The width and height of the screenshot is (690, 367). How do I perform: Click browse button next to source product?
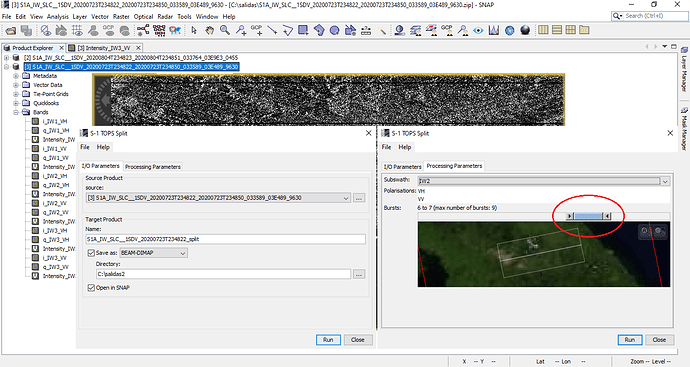(x=359, y=198)
